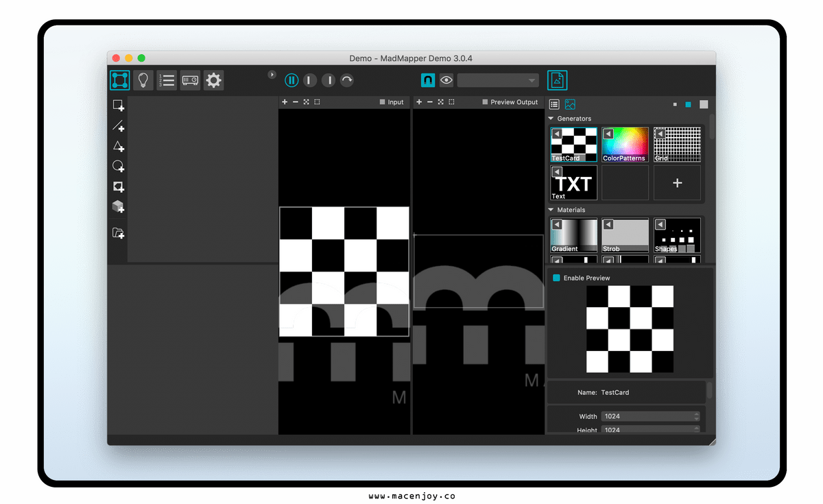823x504 pixels.
Task: Open the numbered list scenes view
Action: tap(167, 80)
